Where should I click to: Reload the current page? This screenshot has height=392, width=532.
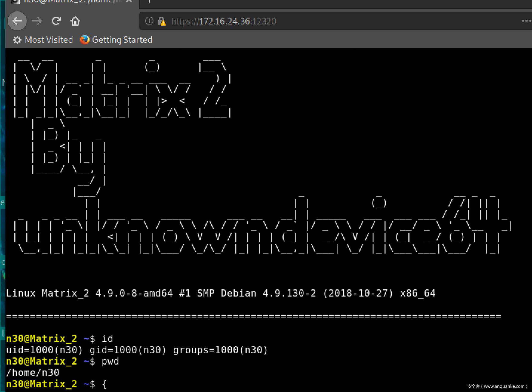point(56,21)
